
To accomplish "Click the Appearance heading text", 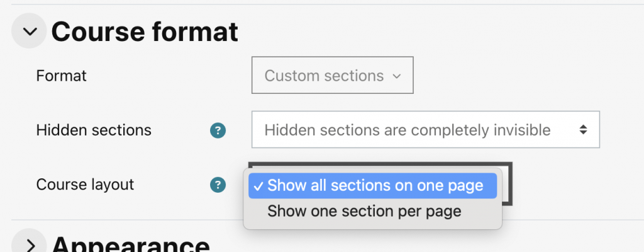I will [131, 246].
